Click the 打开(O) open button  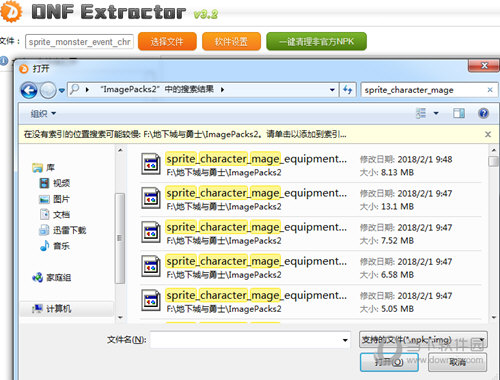[x=389, y=362]
